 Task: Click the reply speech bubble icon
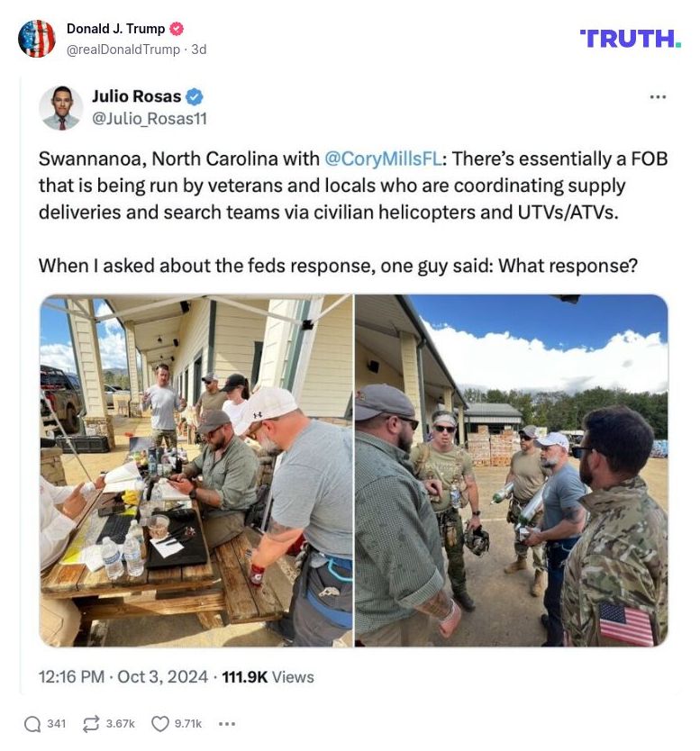pyautogui.click(x=32, y=723)
